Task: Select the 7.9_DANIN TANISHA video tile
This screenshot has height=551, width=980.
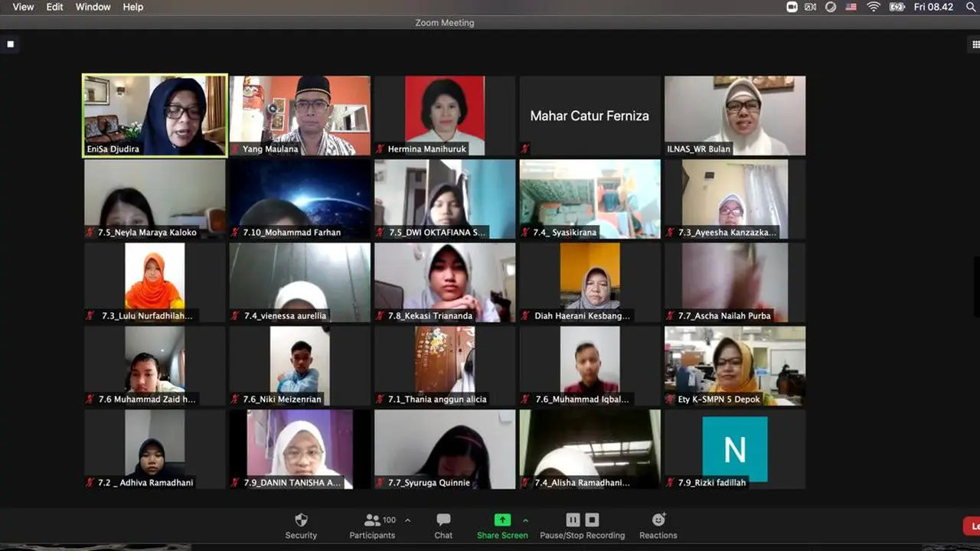Action: coord(300,449)
